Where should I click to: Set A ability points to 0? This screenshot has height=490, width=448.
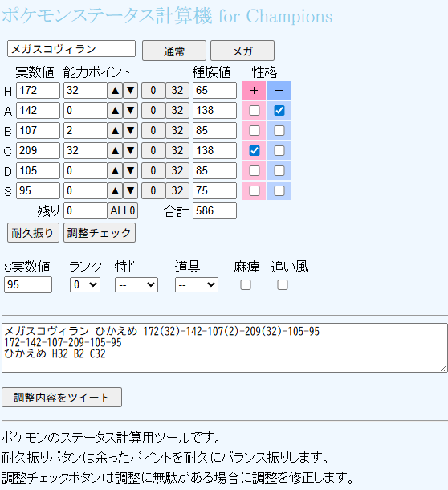[x=153, y=110]
